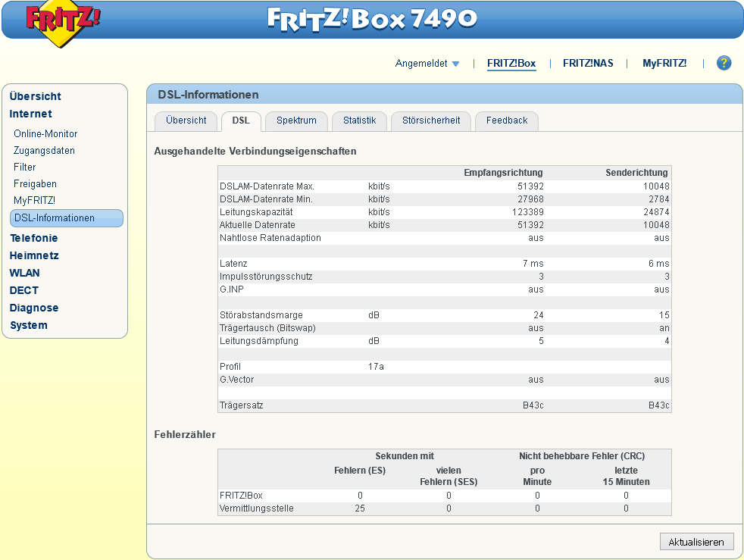Click the Trägersatz row label
The image size is (744, 560).
[241, 405]
